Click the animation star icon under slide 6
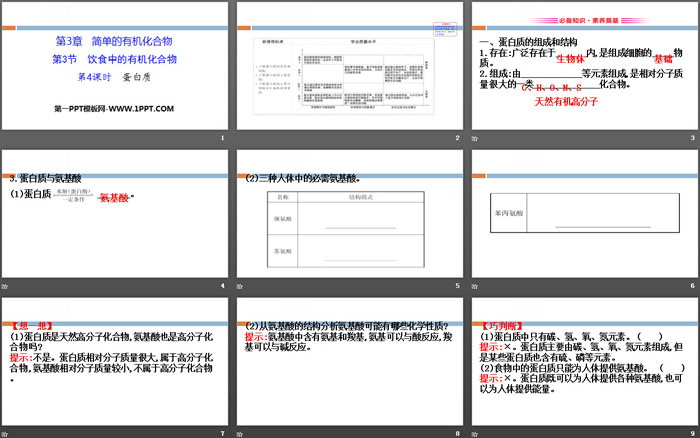The width and height of the screenshot is (700, 438). (475, 286)
